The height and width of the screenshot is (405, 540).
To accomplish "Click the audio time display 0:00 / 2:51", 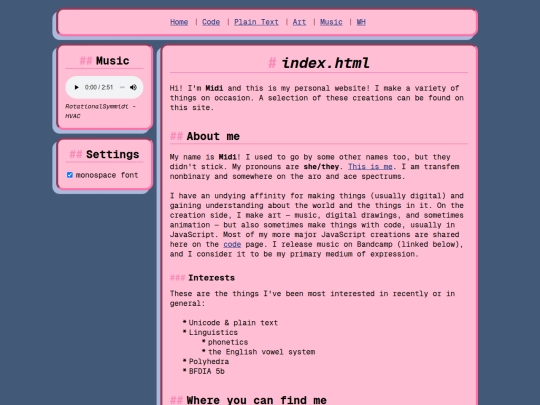I will tap(99, 87).
